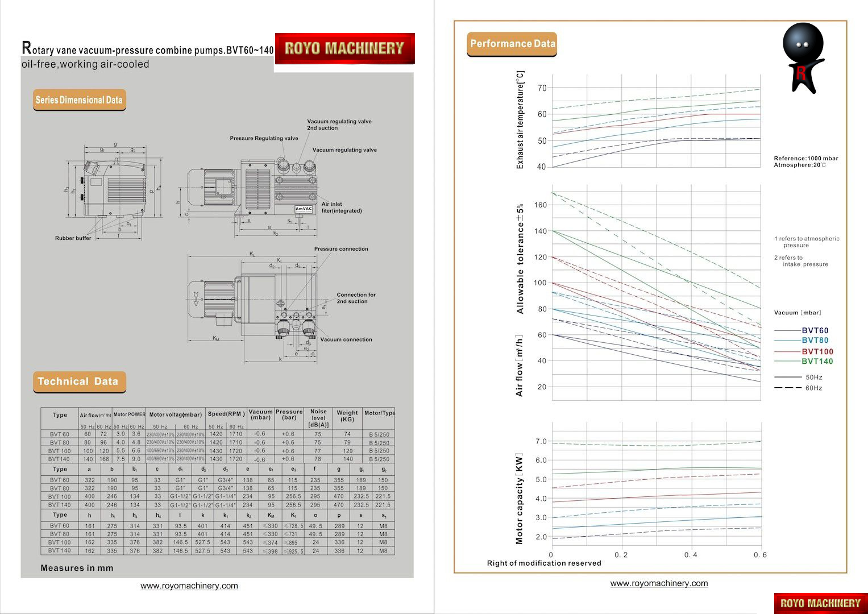Click the Rubber buffer label on the side view
Viewport: 868px width, 614px height.
[73, 238]
